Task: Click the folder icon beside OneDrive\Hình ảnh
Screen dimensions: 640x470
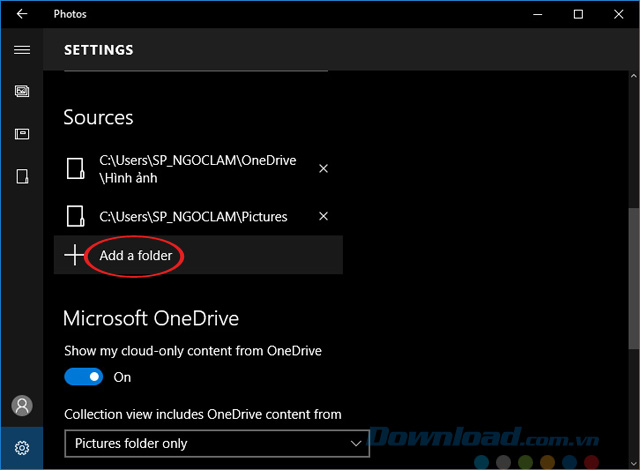Action: [76, 168]
